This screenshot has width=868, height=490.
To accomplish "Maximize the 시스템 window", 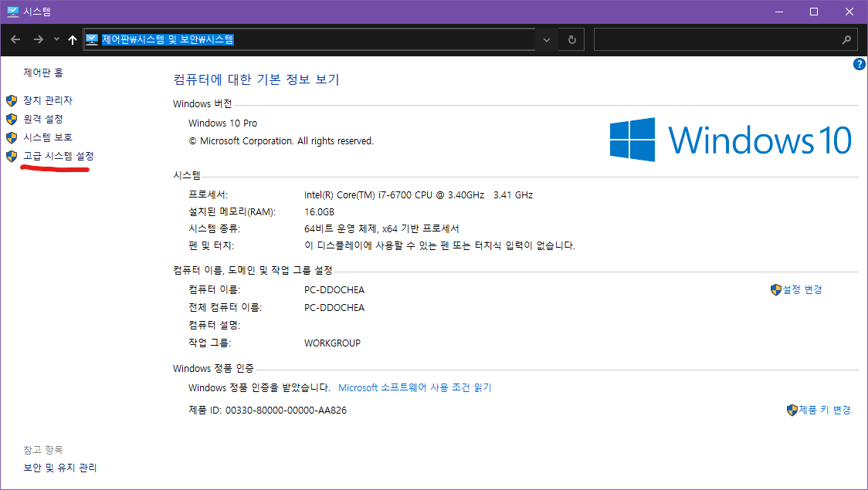I will coord(814,12).
